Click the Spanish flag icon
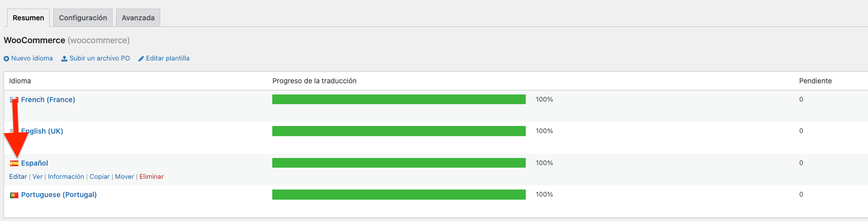This screenshot has width=868, height=221. click(14, 164)
